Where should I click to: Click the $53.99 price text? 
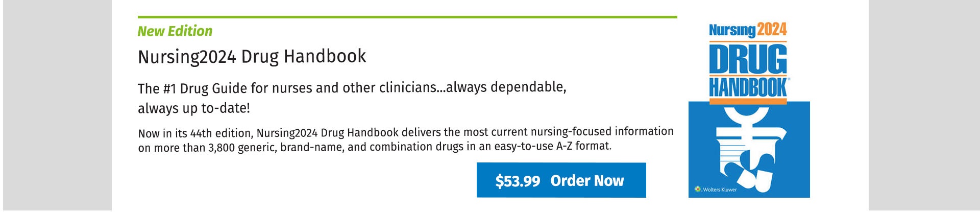[518, 181]
